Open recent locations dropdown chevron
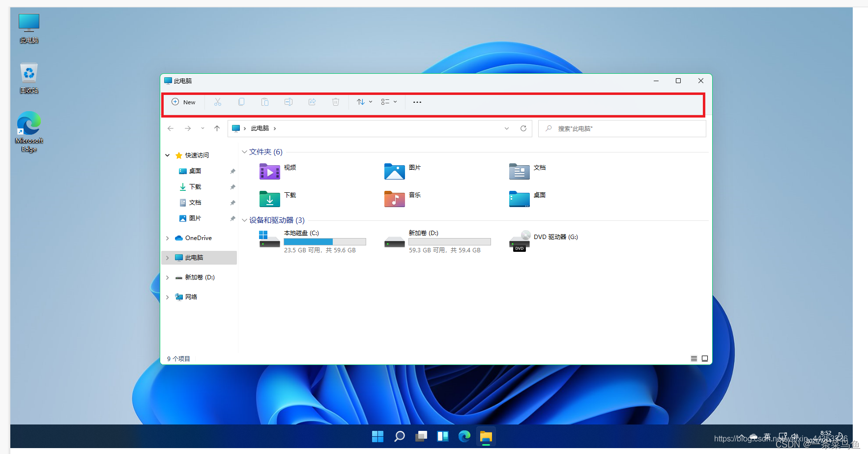868x454 pixels. pyautogui.click(x=203, y=128)
